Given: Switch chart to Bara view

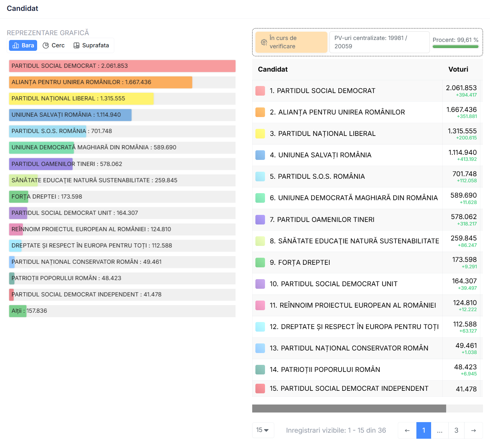Looking at the screenshot, I should coord(23,45).
